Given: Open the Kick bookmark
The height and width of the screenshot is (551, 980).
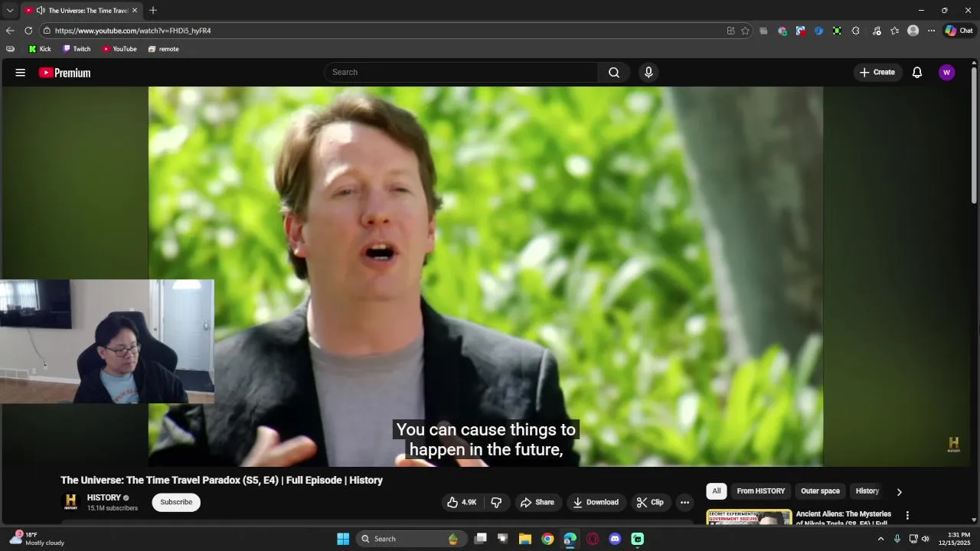Looking at the screenshot, I should coord(40,49).
